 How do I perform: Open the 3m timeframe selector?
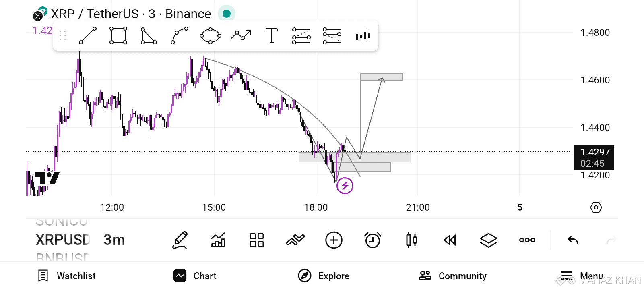tap(114, 240)
